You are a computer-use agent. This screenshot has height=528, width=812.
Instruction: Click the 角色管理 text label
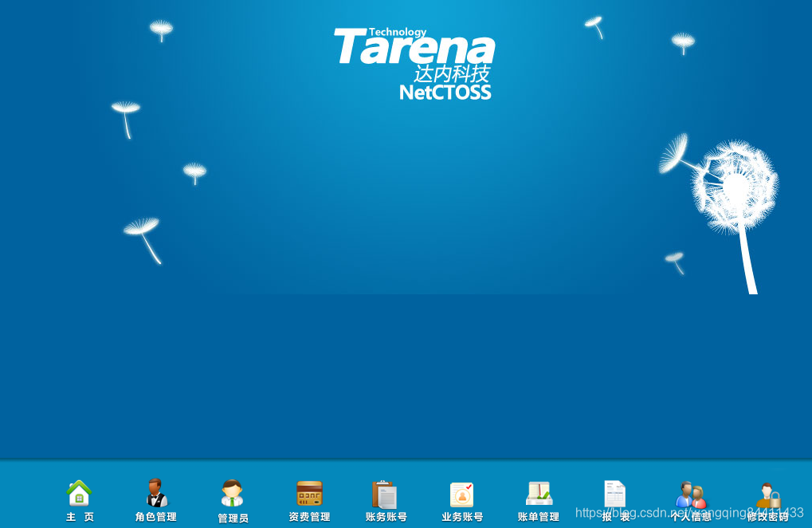tap(156, 517)
